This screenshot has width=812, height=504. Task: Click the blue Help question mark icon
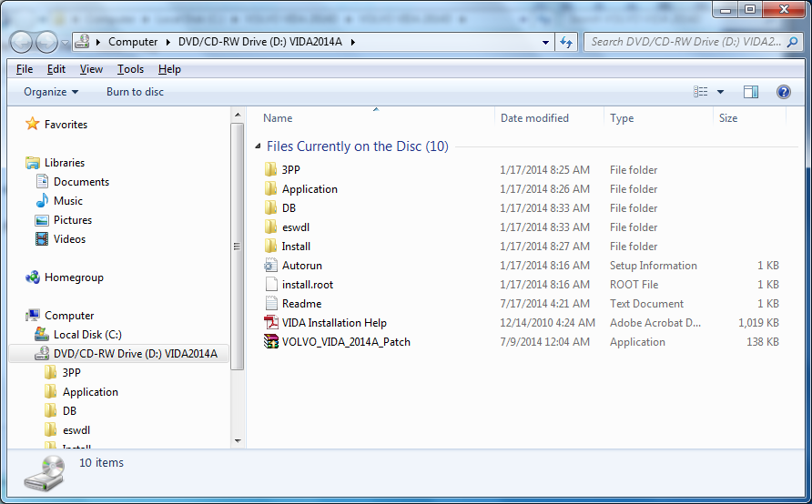784,92
